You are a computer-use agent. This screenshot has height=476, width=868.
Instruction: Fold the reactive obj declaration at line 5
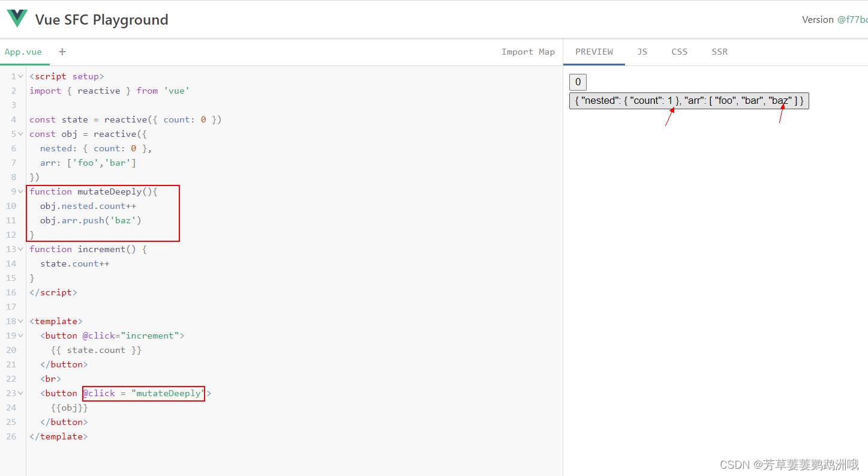[21, 134]
